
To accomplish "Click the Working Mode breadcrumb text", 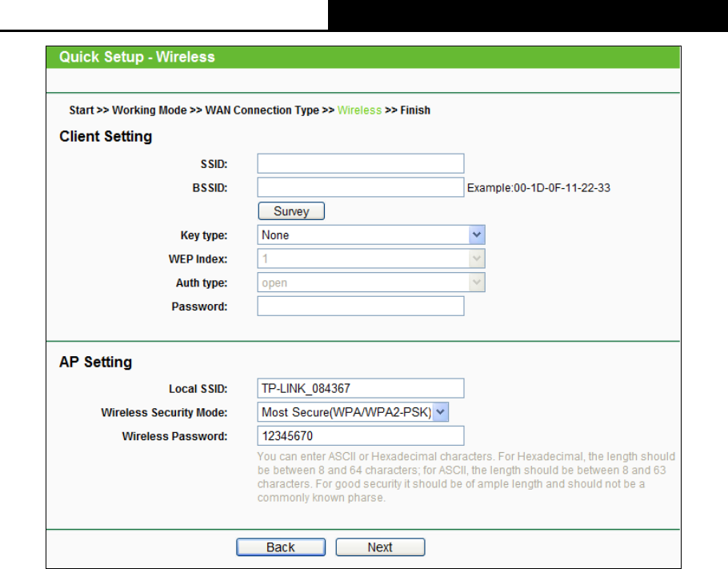I will pyautogui.click(x=150, y=110).
